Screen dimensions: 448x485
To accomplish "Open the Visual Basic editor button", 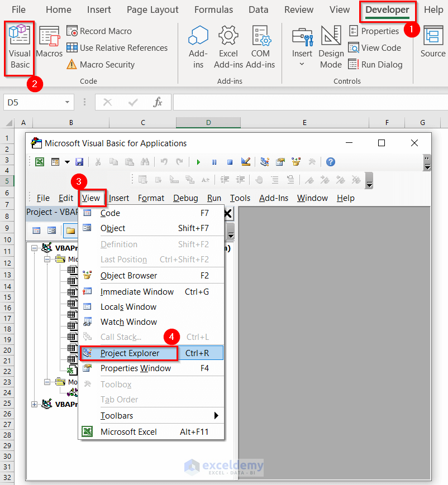I will (x=20, y=47).
